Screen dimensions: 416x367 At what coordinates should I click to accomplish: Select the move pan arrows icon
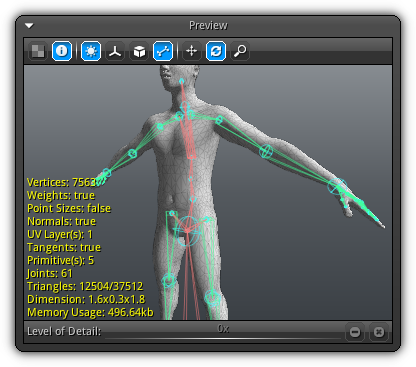(x=192, y=51)
